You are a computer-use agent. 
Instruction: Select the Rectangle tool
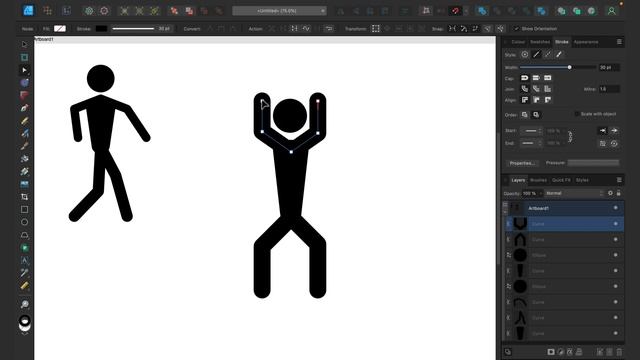[24, 209]
